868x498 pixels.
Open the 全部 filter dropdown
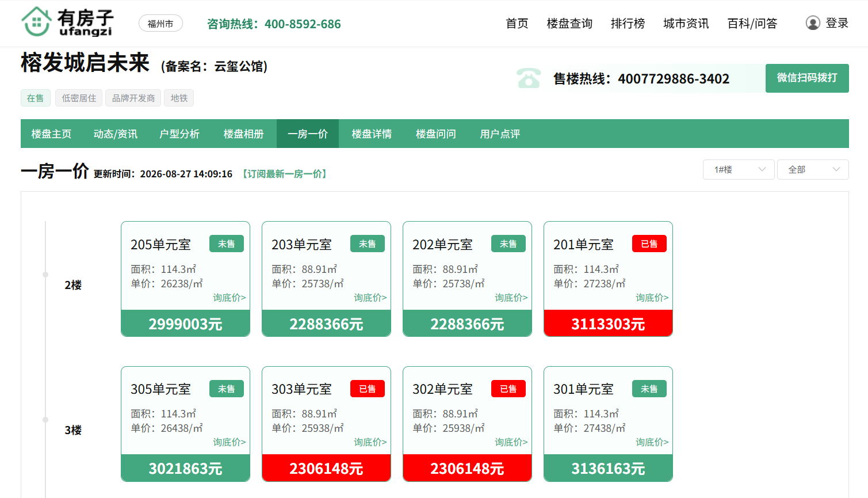pos(813,169)
